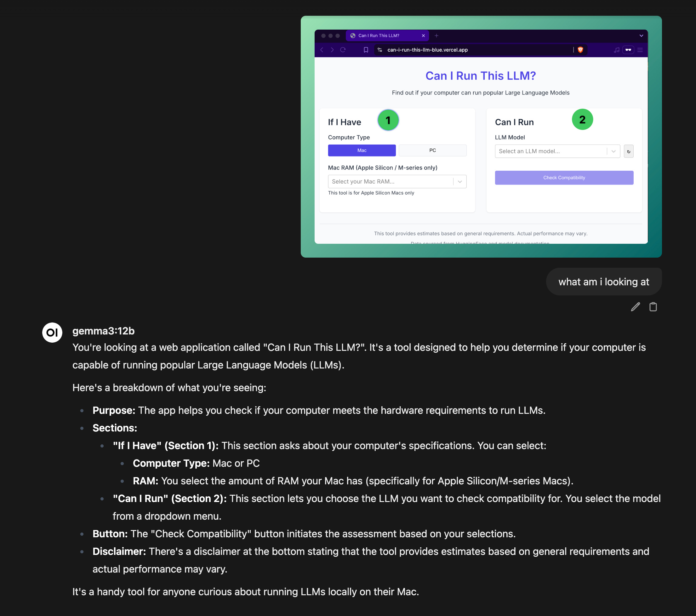Click the refresh models icon button
The width and height of the screenshot is (696, 616).
[x=629, y=151]
